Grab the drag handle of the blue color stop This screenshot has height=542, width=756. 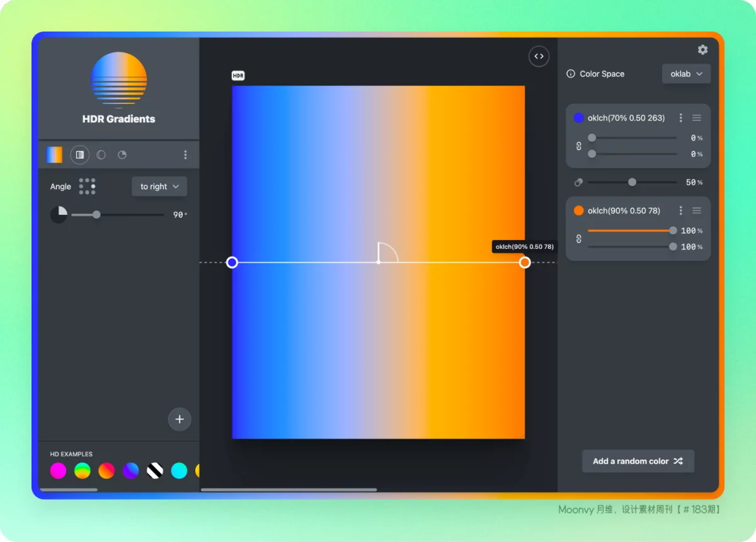tap(697, 118)
